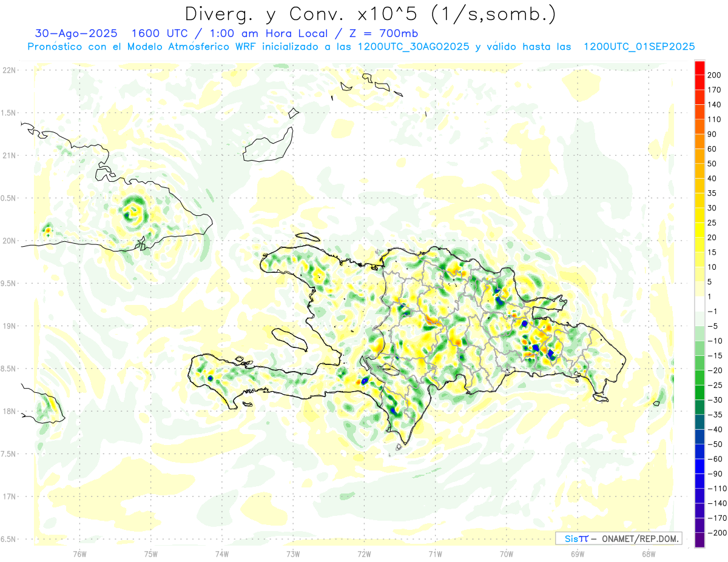Click the '19N' latitude label

[8, 326]
